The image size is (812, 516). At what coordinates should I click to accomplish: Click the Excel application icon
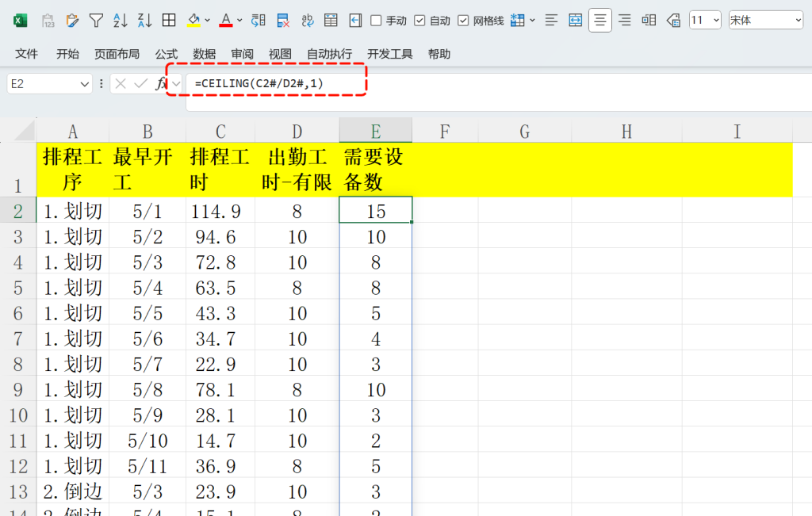20,21
